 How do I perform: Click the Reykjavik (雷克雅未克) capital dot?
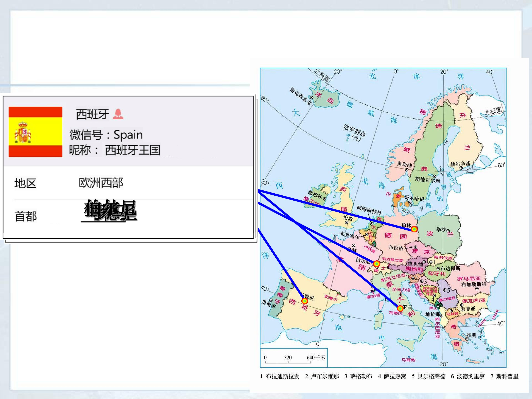[311, 98]
